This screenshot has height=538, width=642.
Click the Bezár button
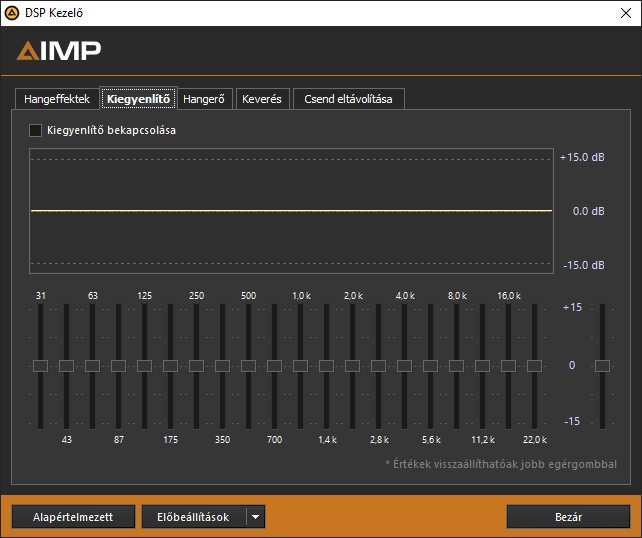tap(568, 517)
